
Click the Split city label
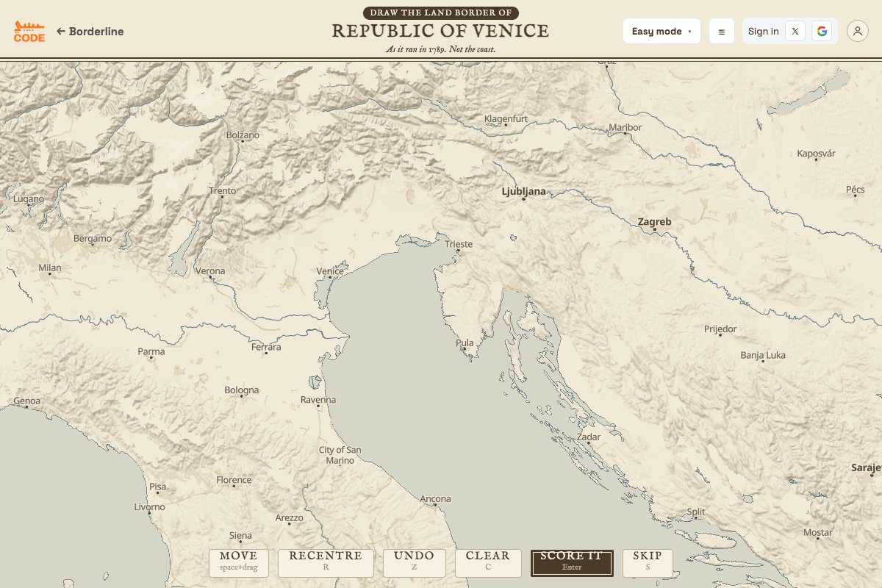point(695,512)
